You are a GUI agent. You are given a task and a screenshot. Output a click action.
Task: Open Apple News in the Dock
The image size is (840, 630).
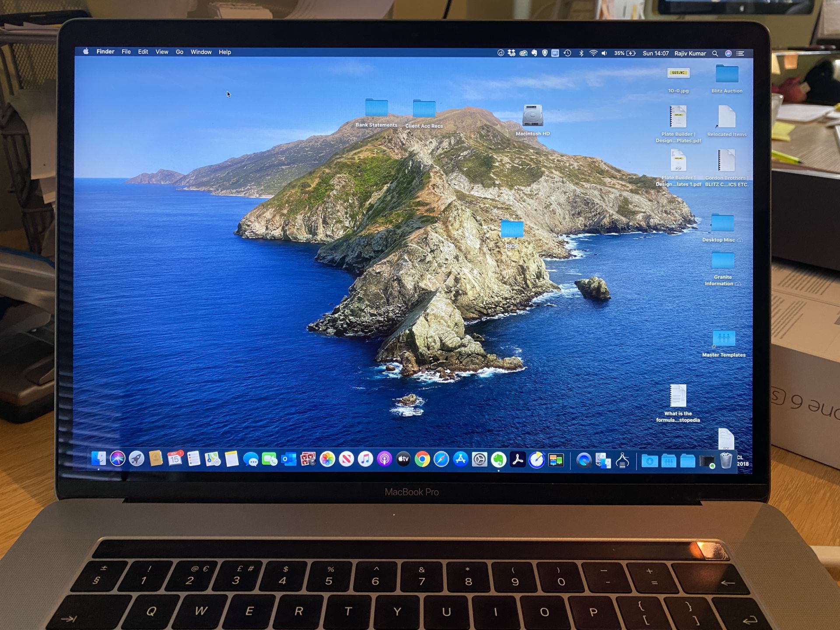coord(346,459)
